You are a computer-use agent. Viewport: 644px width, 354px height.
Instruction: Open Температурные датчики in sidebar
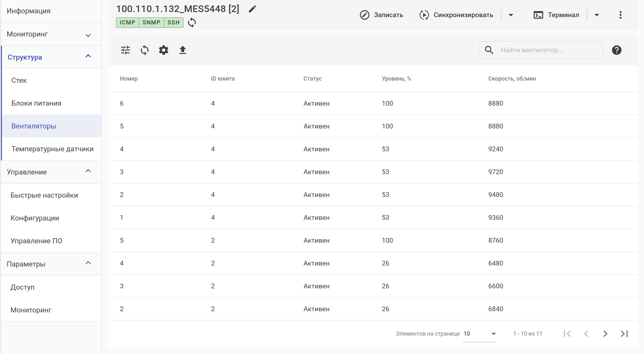(52, 149)
